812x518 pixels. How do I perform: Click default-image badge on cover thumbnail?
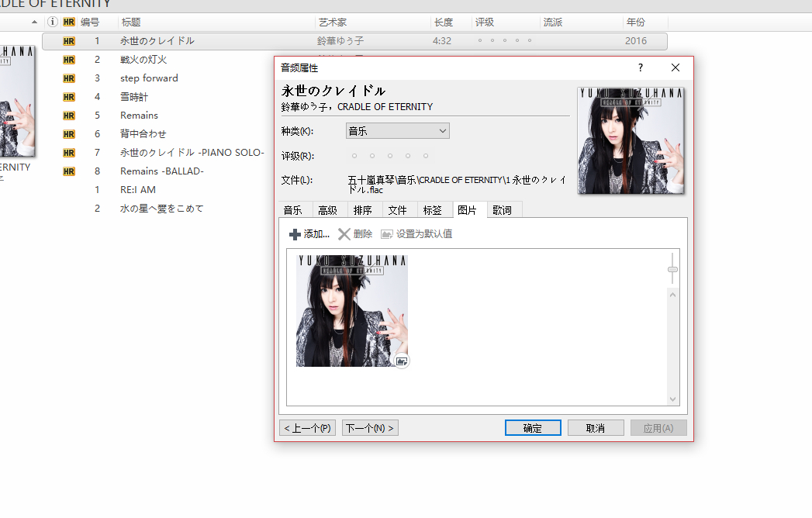click(402, 361)
